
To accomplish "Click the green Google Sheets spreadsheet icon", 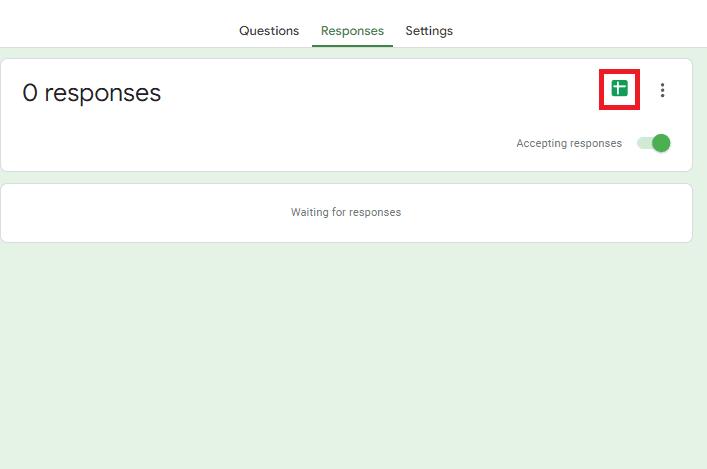I will (619, 88).
